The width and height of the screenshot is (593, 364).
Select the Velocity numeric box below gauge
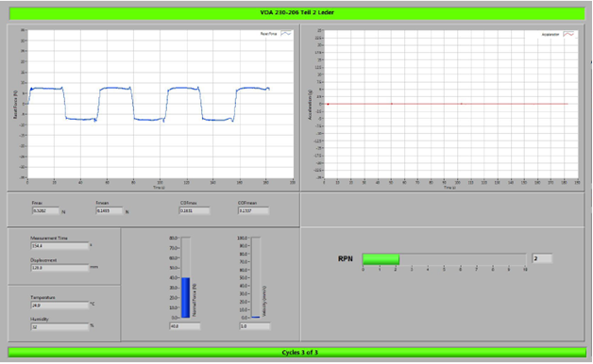(x=255, y=326)
